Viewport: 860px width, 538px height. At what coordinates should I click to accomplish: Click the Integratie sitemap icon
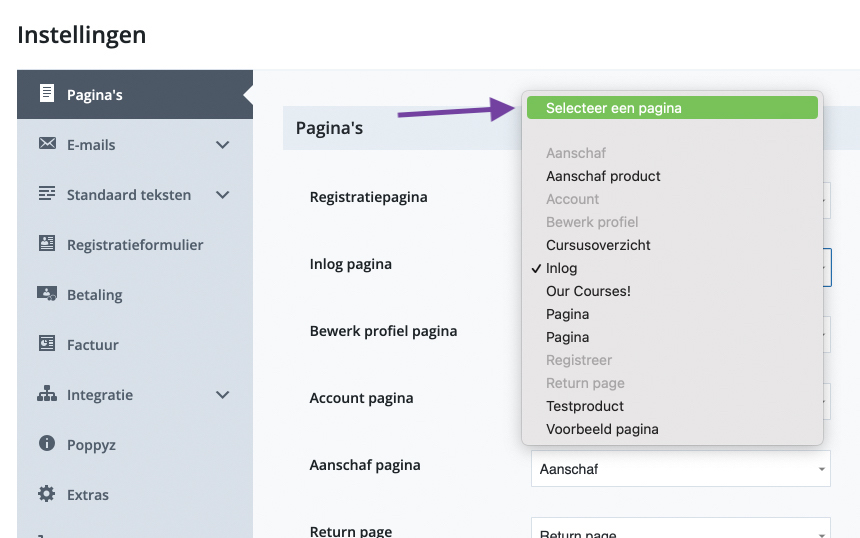pos(46,394)
